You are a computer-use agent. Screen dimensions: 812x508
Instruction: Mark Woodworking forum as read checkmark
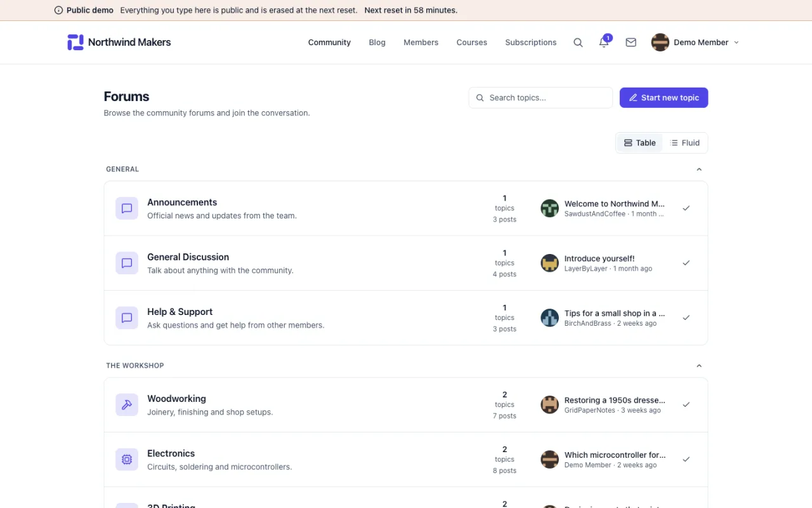click(x=686, y=404)
